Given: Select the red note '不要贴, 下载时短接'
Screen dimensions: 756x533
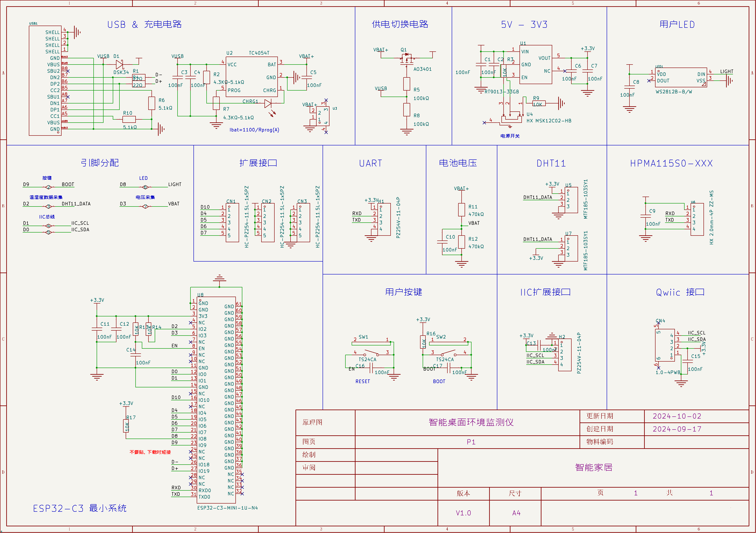Looking at the screenshot, I should [x=150, y=452].
